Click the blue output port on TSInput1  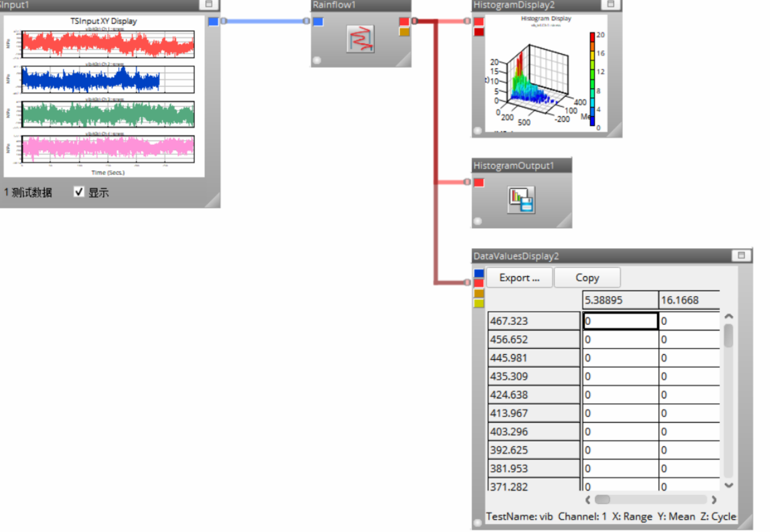tap(213, 22)
